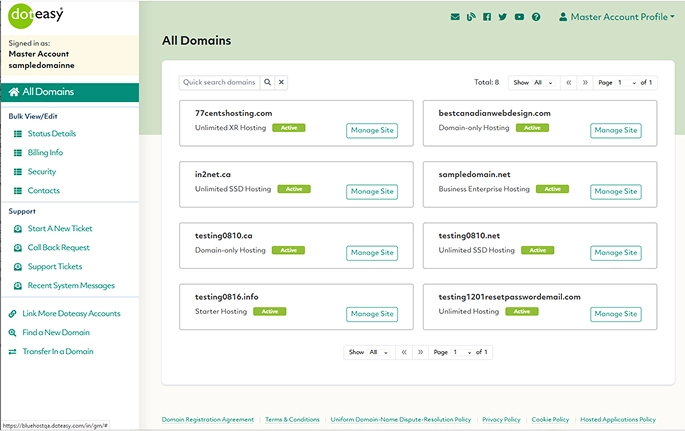Open the help question mark icon
This screenshot has height=431, width=685.
point(536,17)
